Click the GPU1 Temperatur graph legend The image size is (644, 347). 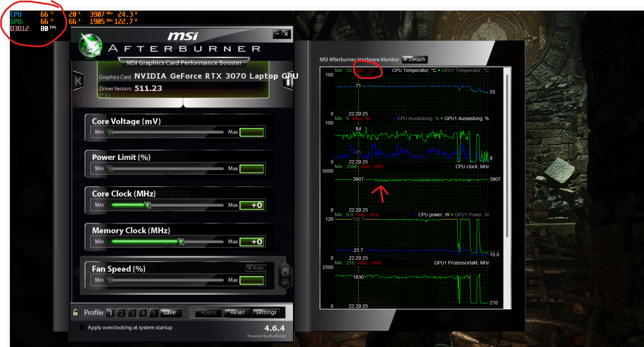click(463, 70)
